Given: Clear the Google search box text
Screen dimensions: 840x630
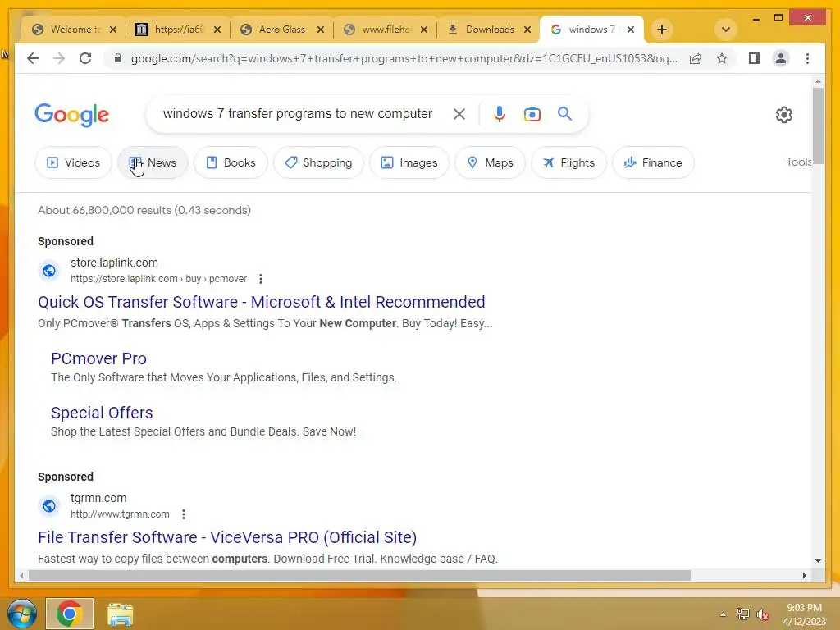Looking at the screenshot, I should tap(459, 113).
